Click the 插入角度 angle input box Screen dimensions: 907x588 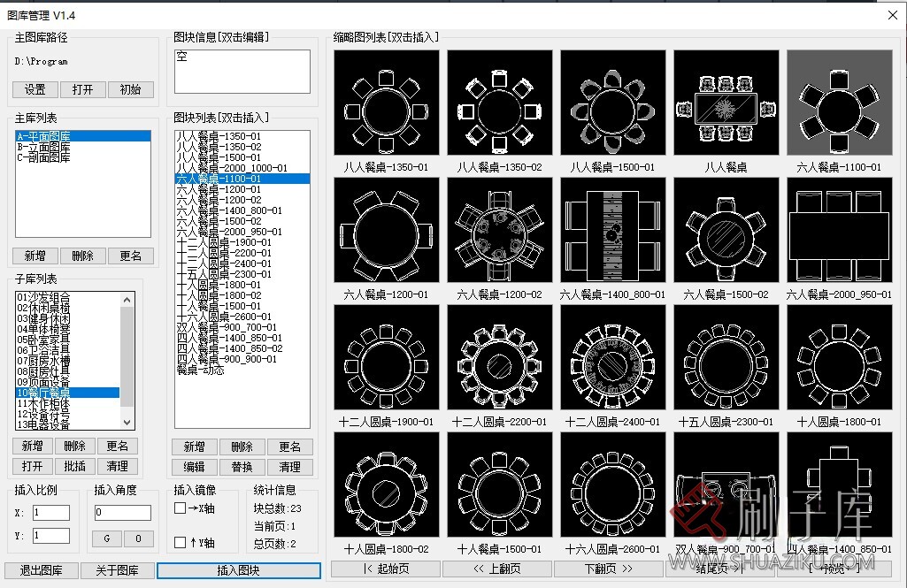click(122, 512)
